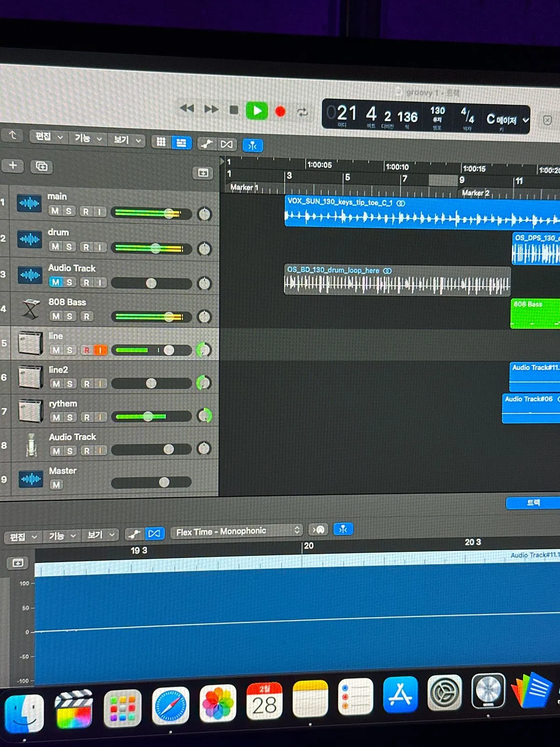Click the Stop transport button

234,110
